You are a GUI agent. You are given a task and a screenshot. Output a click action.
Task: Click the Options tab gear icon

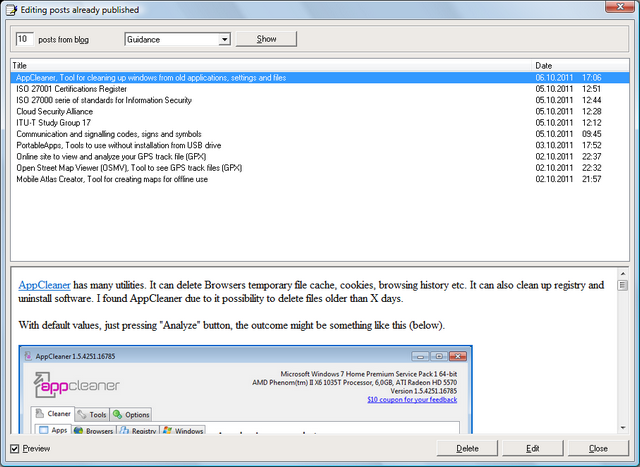click(x=118, y=415)
